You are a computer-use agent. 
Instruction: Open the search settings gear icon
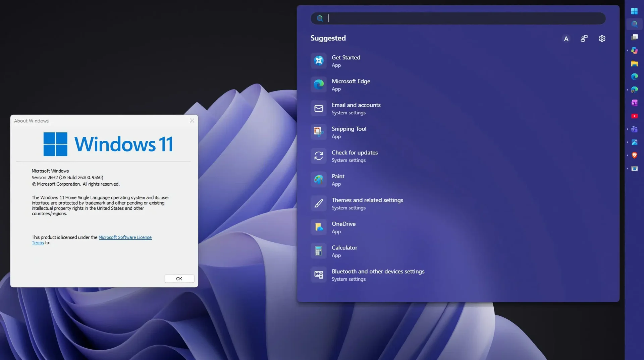coord(602,39)
